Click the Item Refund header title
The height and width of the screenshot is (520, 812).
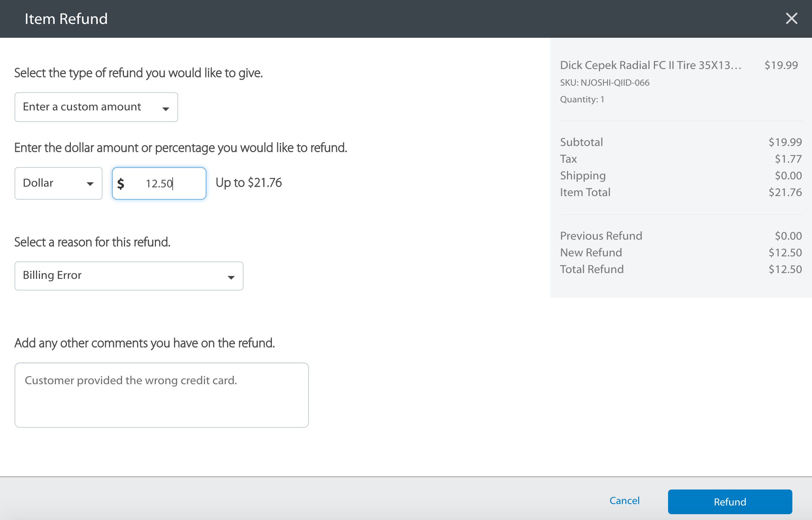(x=66, y=19)
